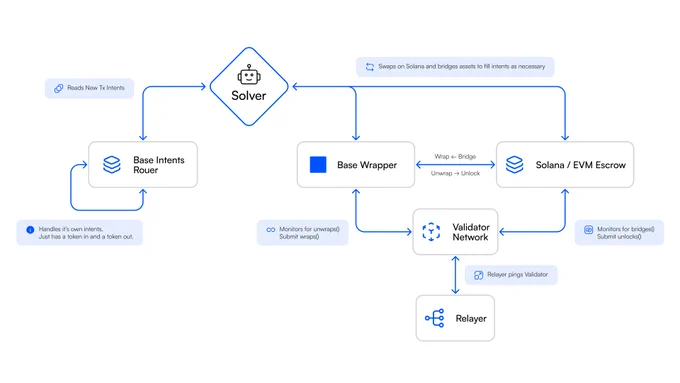Click the info icon beside Handles it's own intents
Image resolution: width=680 pixels, height=383 pixels.
coord(30,230)
